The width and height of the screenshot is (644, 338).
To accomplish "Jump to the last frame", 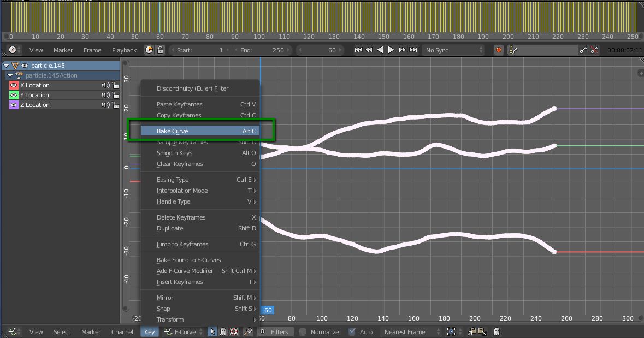I will 413,50.
